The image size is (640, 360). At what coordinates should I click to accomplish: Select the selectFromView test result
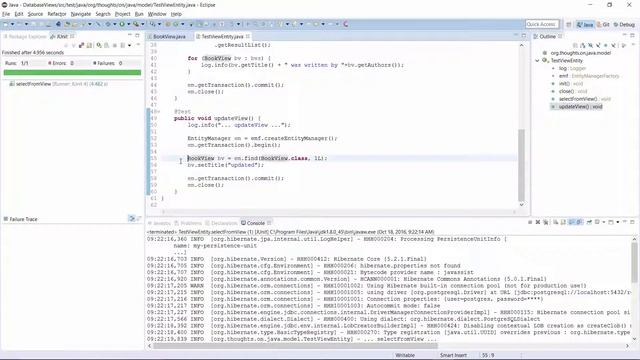58,84
